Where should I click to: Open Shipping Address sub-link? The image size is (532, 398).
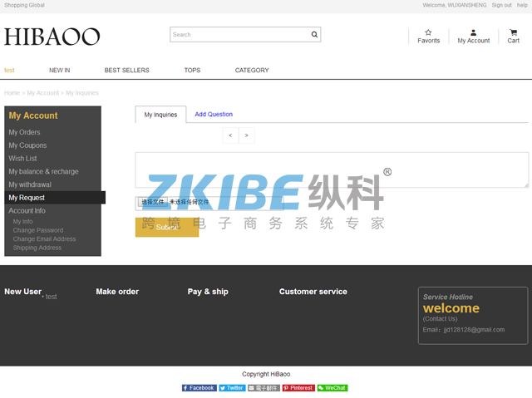click(37, 248)
